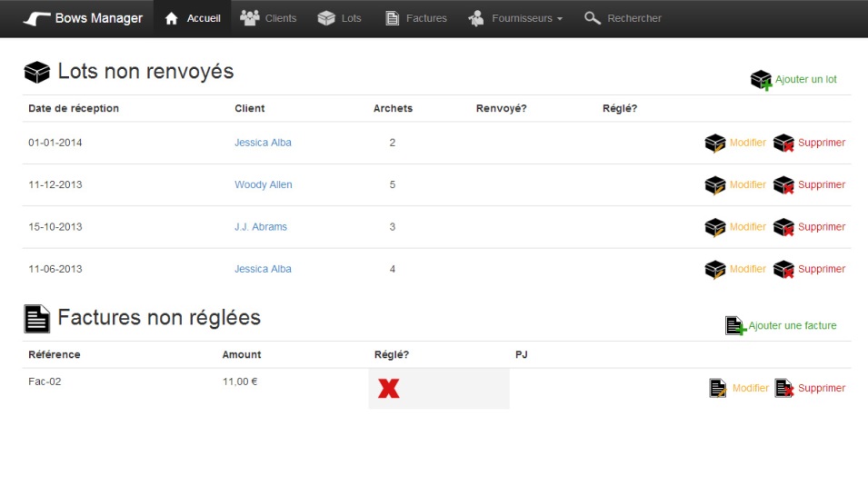This screenshot has height=486, width=868.
Task: Click the Date de réception column header
Action: [74, 108]
